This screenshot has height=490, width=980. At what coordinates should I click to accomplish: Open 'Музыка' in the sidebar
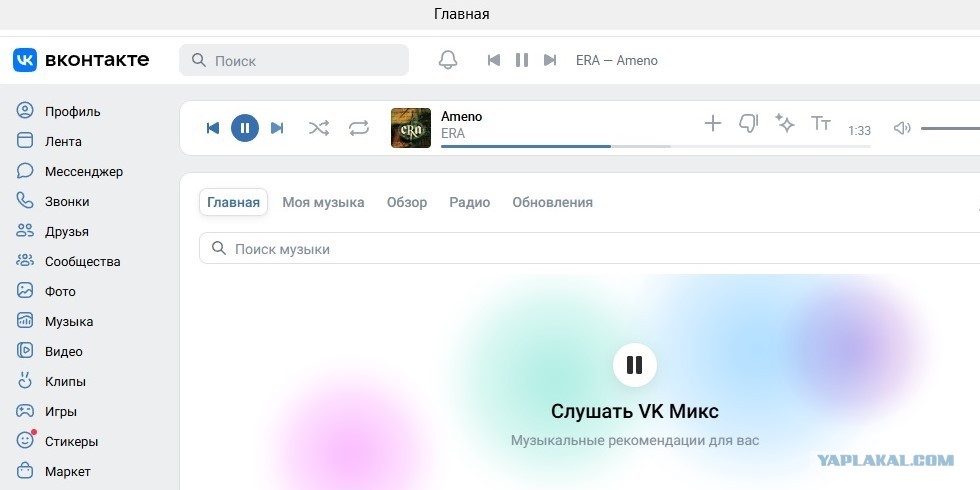tap(54, 321)
